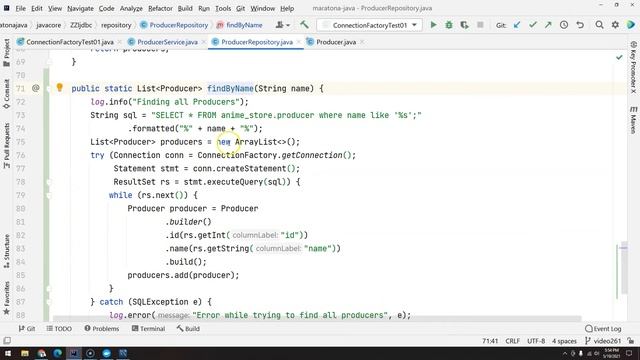
Task: Open the Commit tool window
Action: pos(6,94)
